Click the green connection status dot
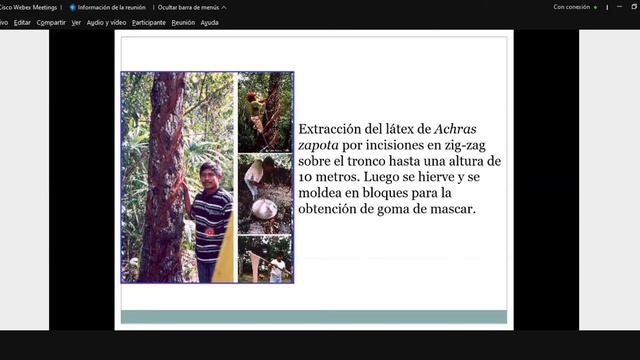 [596, 7]
